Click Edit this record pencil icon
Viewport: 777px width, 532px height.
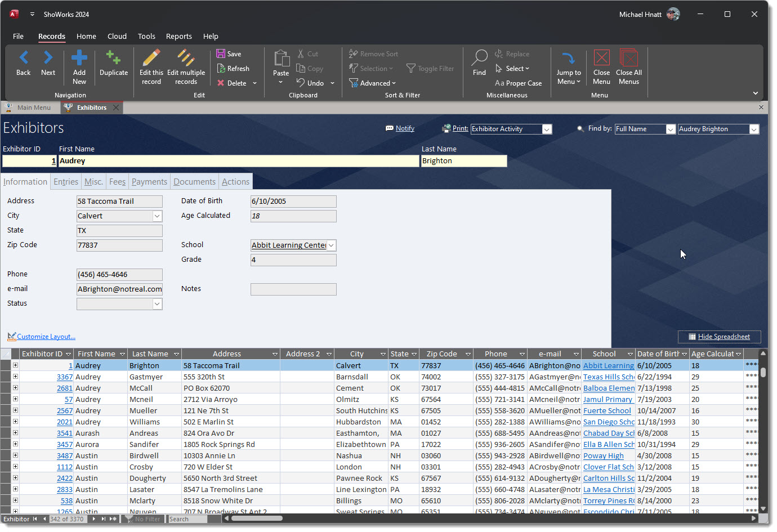click(x=151, y=58)
